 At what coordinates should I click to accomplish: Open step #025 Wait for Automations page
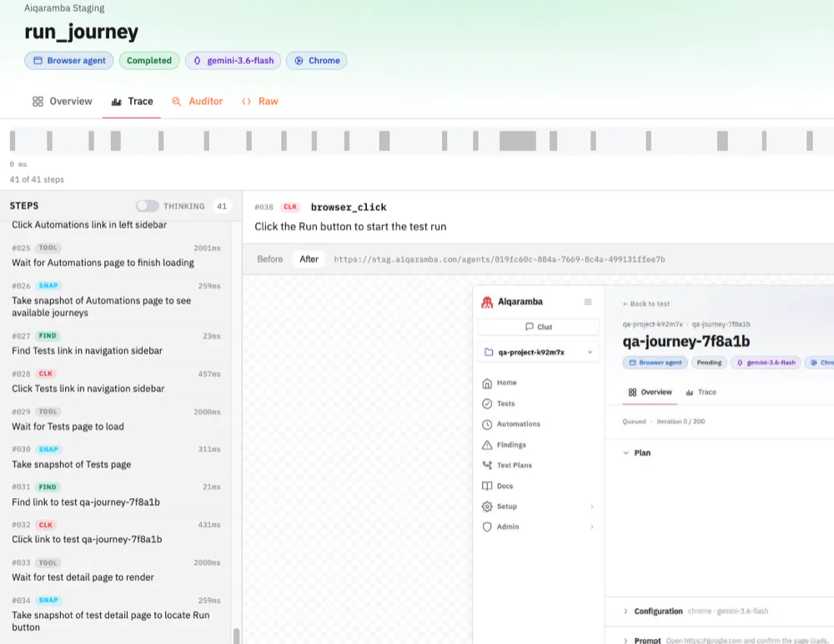click(x=116, y=255)
